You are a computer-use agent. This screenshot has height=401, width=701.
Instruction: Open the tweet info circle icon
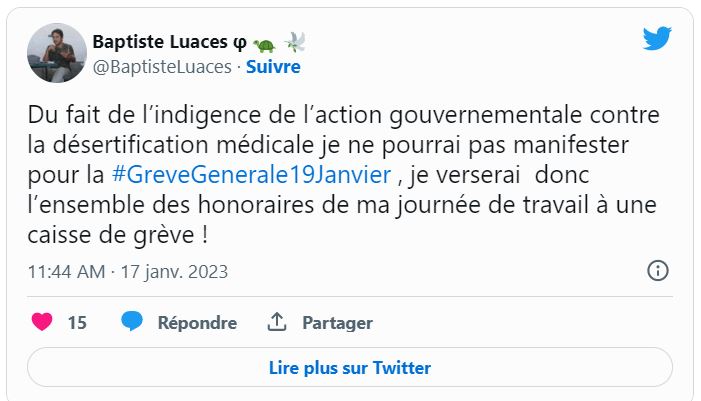tap(657, 271)
